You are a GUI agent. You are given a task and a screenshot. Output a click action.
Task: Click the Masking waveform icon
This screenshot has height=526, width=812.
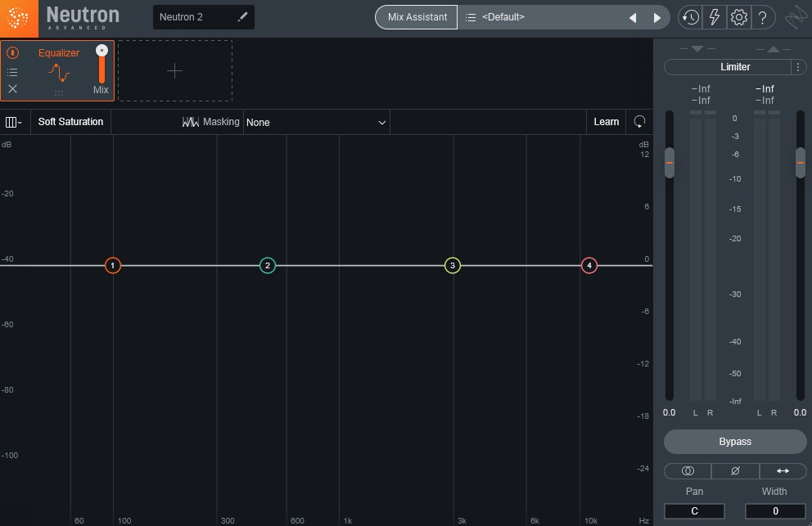[191, 121]
